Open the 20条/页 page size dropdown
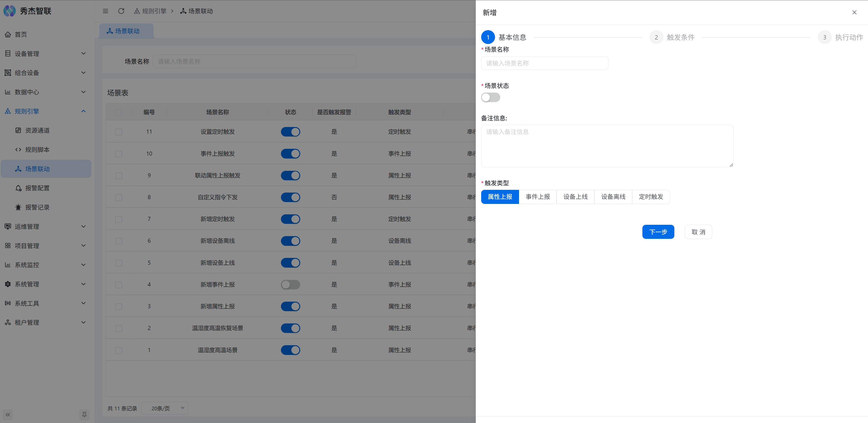The width and height of the screenshot is (868, 423). pos(165,408)
